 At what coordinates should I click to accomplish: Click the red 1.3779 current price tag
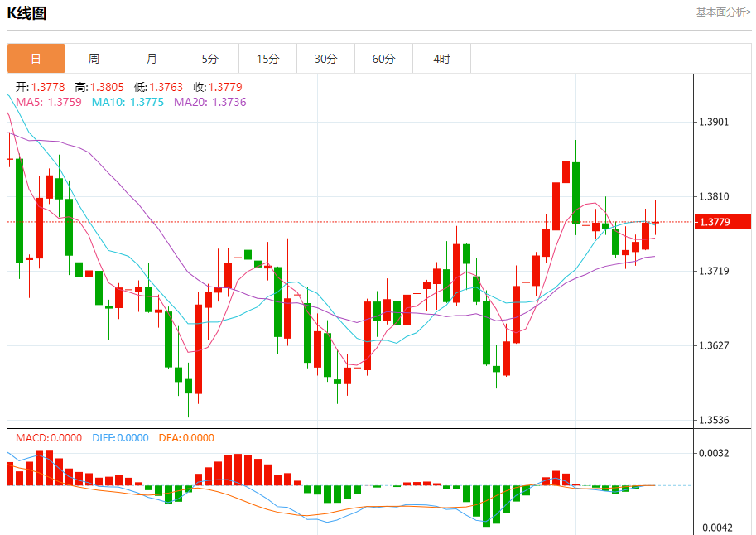723,222
